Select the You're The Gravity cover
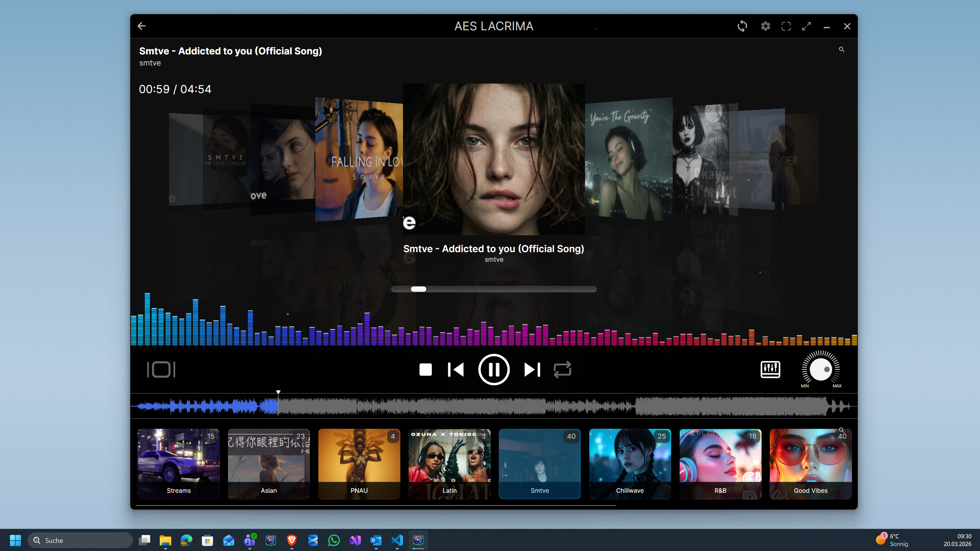980x551 pixels. tap(629, 159)
